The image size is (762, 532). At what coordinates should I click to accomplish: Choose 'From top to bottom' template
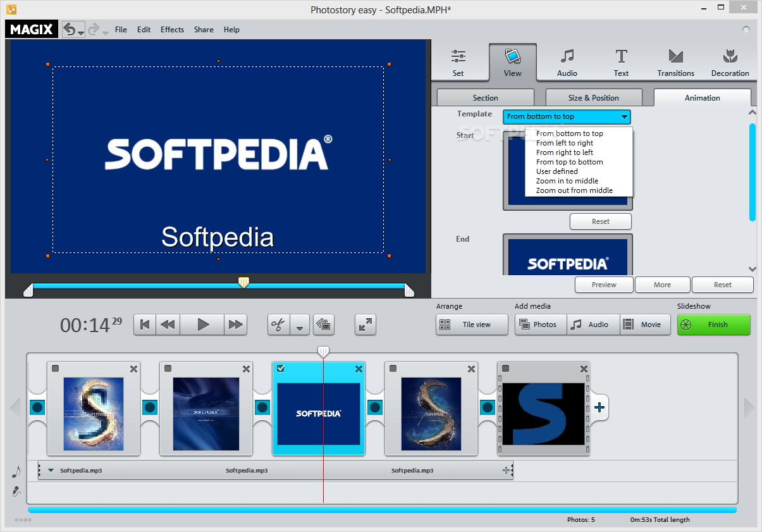(x=570, y=162)
